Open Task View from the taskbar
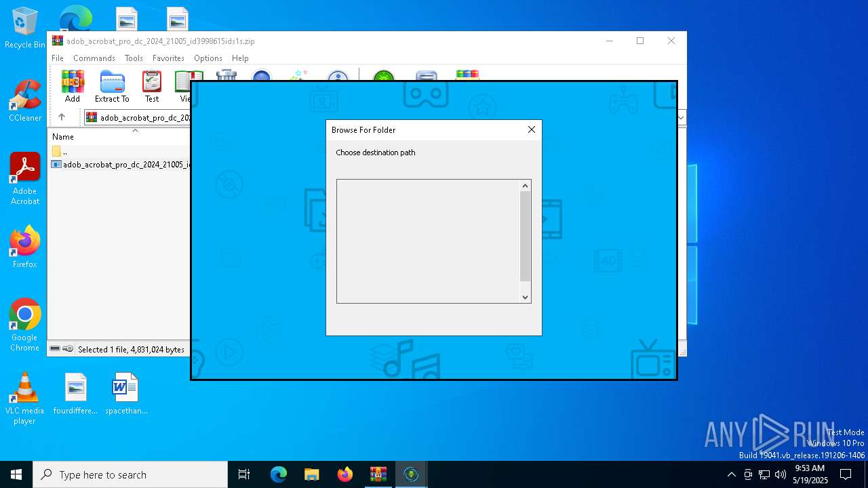 point(244,474)
